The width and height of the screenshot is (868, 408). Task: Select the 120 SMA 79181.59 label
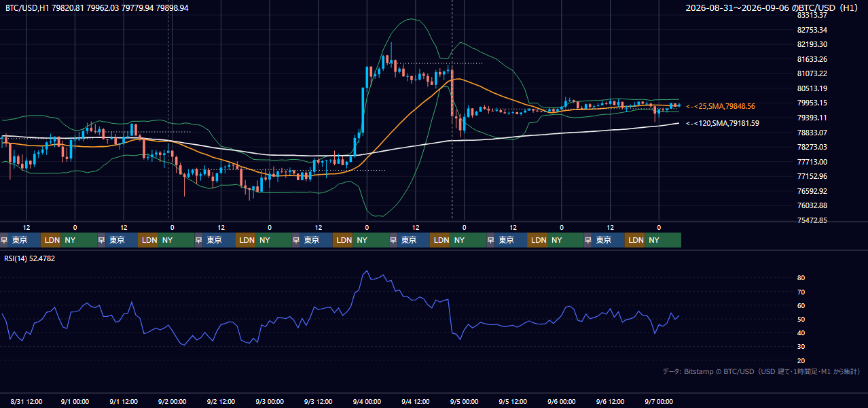723,124
